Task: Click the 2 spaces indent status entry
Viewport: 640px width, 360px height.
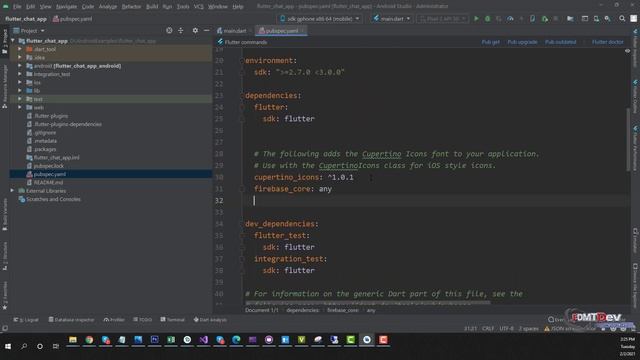Action: 529,329
